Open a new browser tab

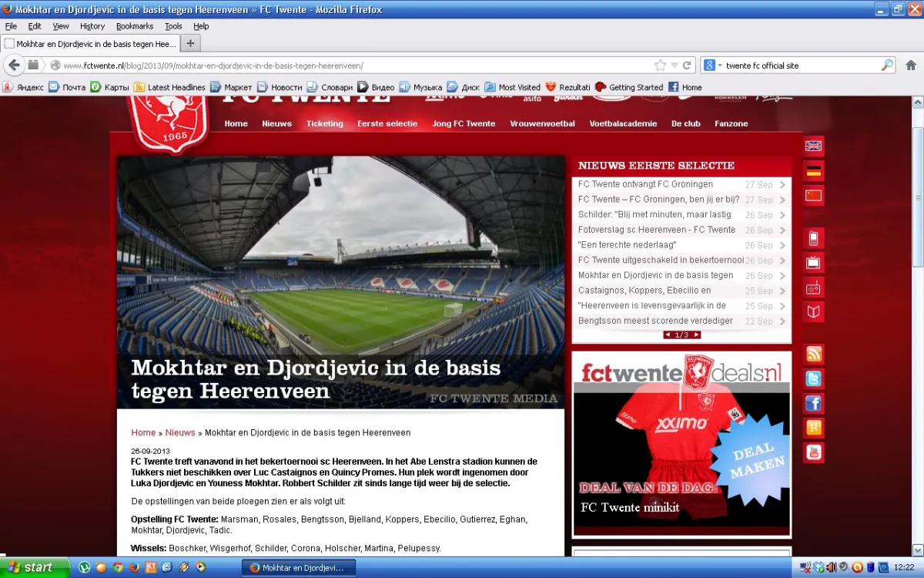190,43
